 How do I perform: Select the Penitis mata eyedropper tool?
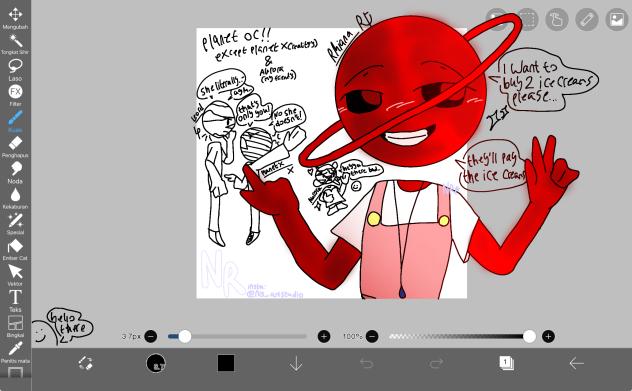coord(15,352)
